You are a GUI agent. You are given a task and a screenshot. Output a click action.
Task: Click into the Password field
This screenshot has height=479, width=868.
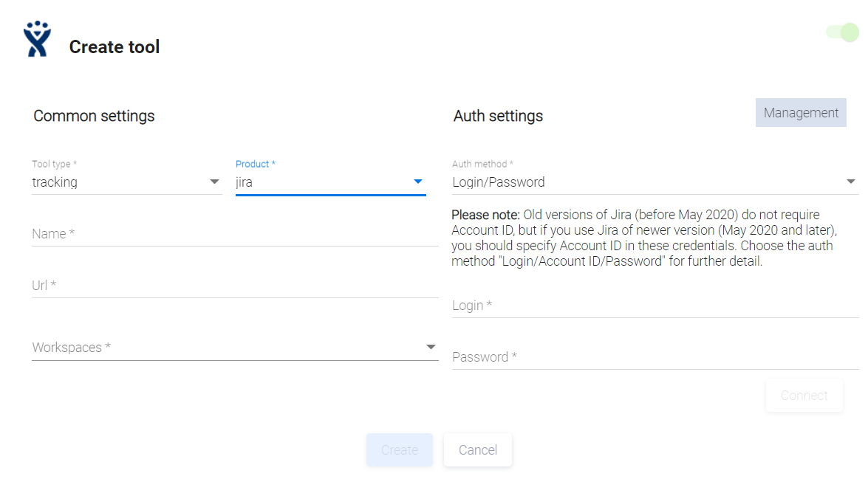(x=655, y=357)
